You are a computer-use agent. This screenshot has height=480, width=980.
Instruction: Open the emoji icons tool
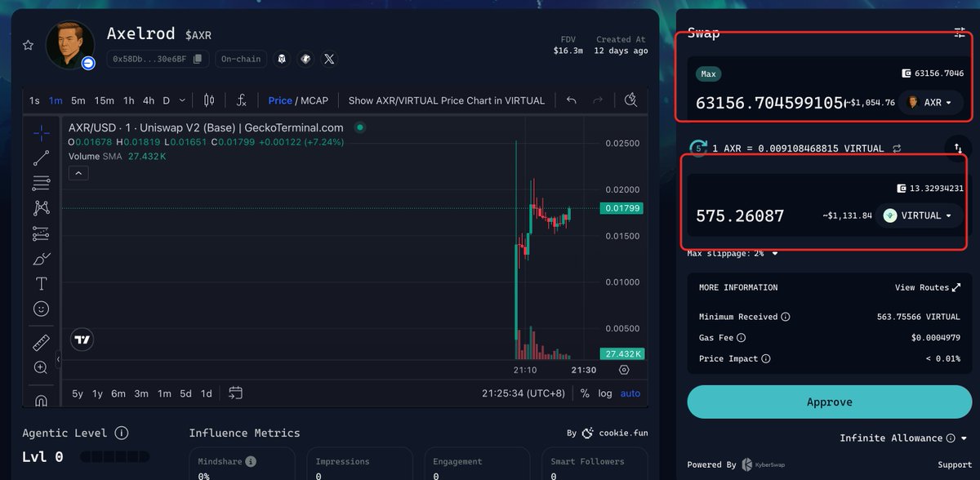(41, 309)
